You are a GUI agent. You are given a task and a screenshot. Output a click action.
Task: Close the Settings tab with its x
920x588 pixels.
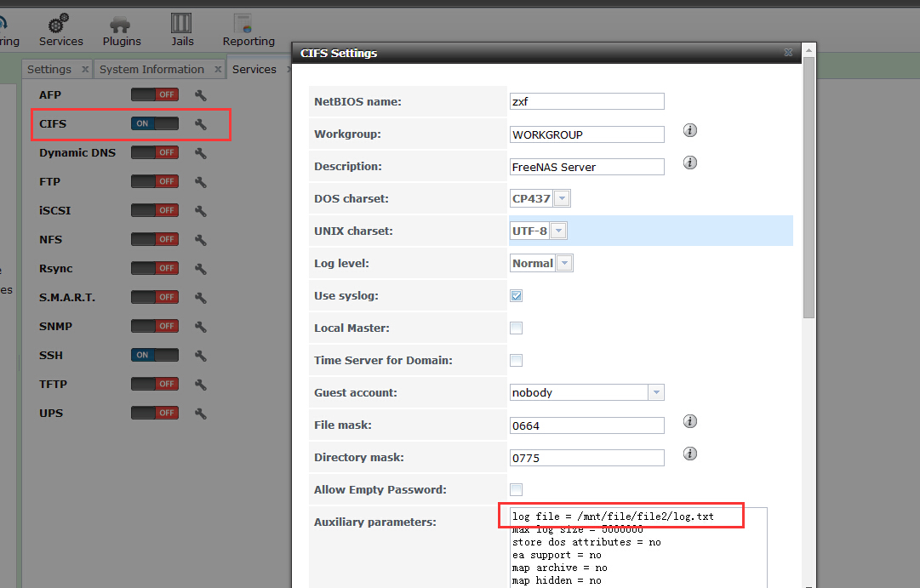pos(85,69)
